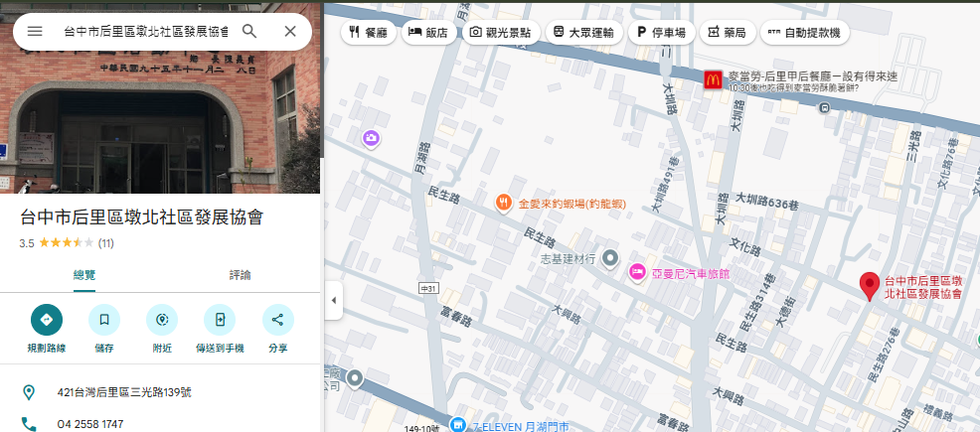Switch to the 評論 reviews tab
This screenshot has height=432, width=980.
click(240, 275)
